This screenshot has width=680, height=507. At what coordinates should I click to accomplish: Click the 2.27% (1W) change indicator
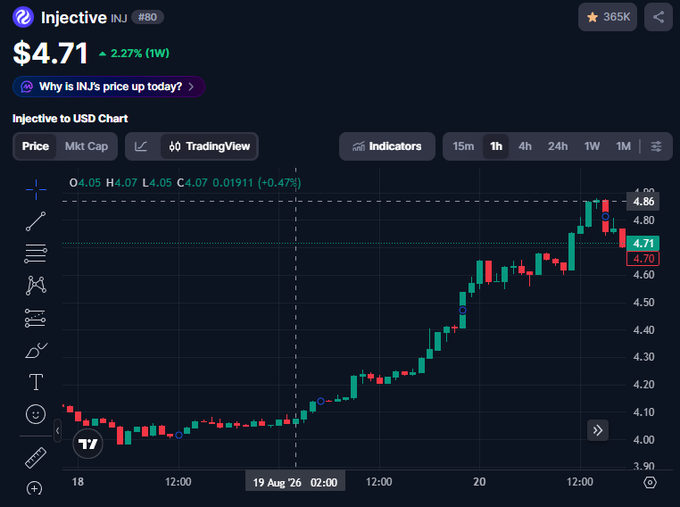point(134,53)
